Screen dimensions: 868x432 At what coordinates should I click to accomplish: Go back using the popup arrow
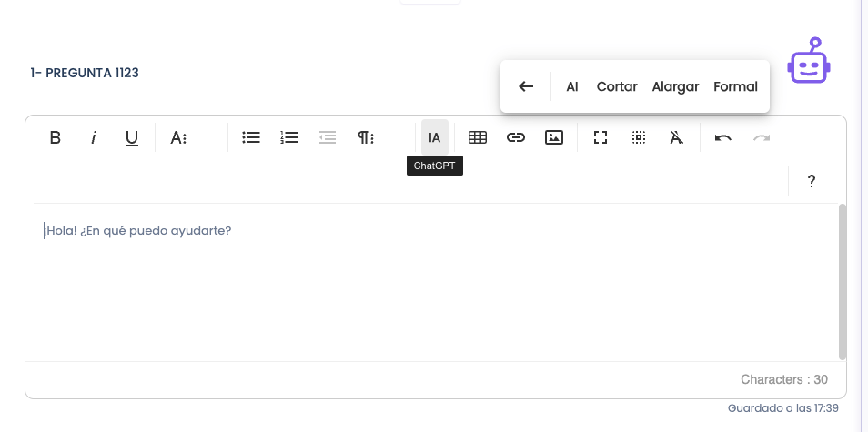[x=526, y=86]
